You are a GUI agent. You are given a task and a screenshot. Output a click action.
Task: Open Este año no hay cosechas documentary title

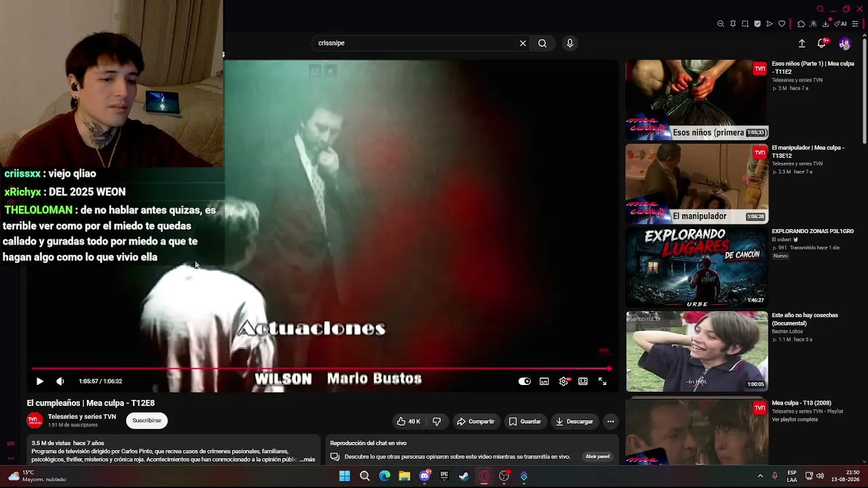805,319
